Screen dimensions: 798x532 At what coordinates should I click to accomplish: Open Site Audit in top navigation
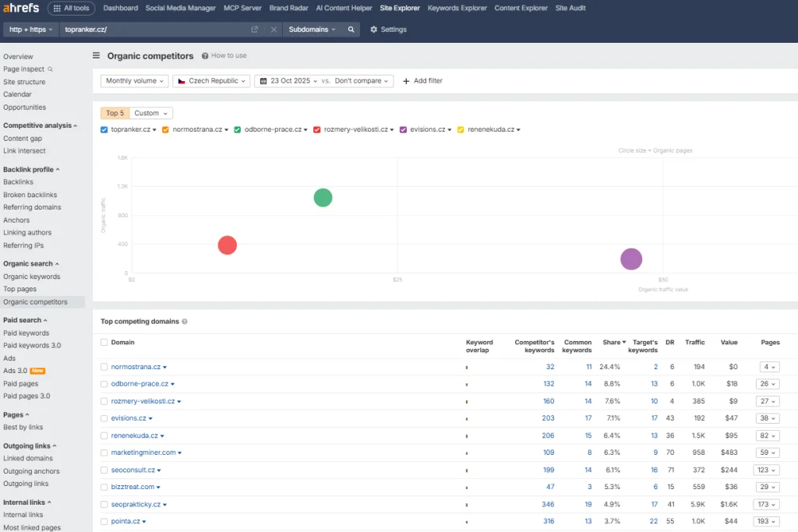pos(570,8)
